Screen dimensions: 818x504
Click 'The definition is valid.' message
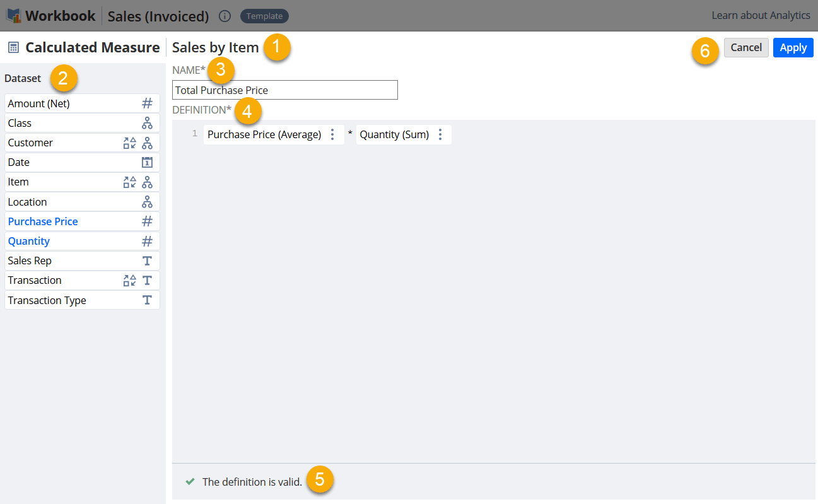coord(252,481)
